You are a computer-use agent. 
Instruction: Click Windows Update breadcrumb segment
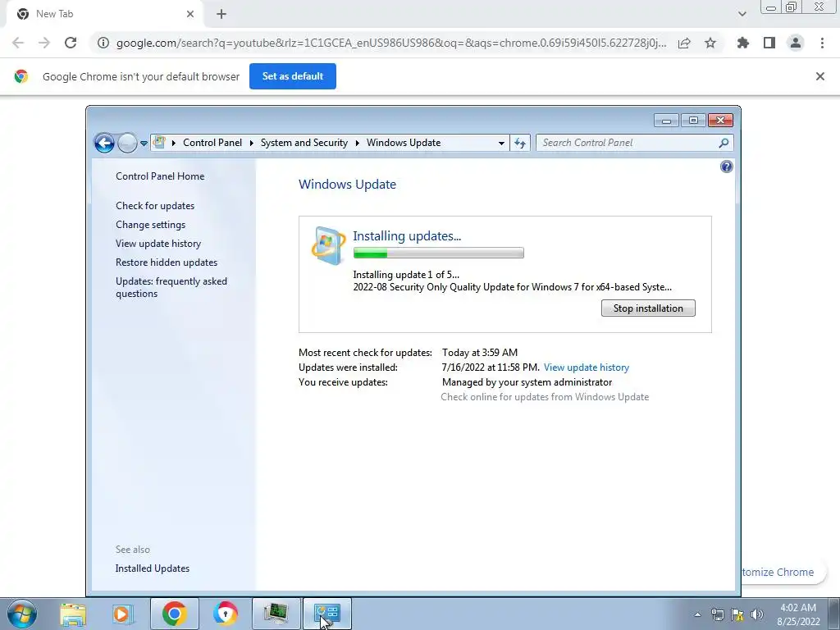tap(404, 143)
